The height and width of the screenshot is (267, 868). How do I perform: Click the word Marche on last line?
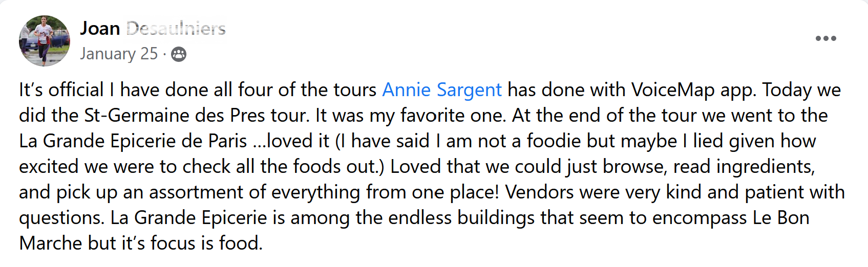click(50, 243)
